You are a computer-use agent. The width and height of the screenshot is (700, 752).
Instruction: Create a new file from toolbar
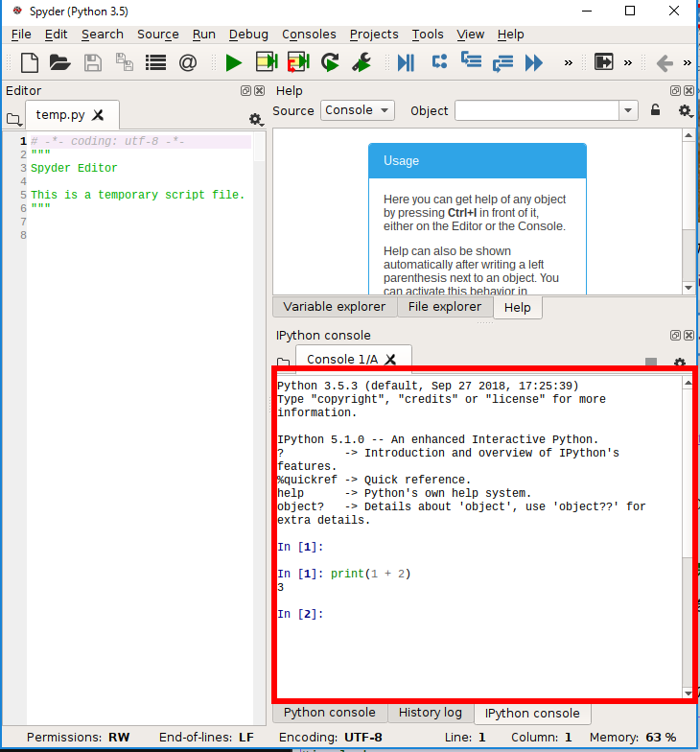pyautogui.click(x=30, y=63)
